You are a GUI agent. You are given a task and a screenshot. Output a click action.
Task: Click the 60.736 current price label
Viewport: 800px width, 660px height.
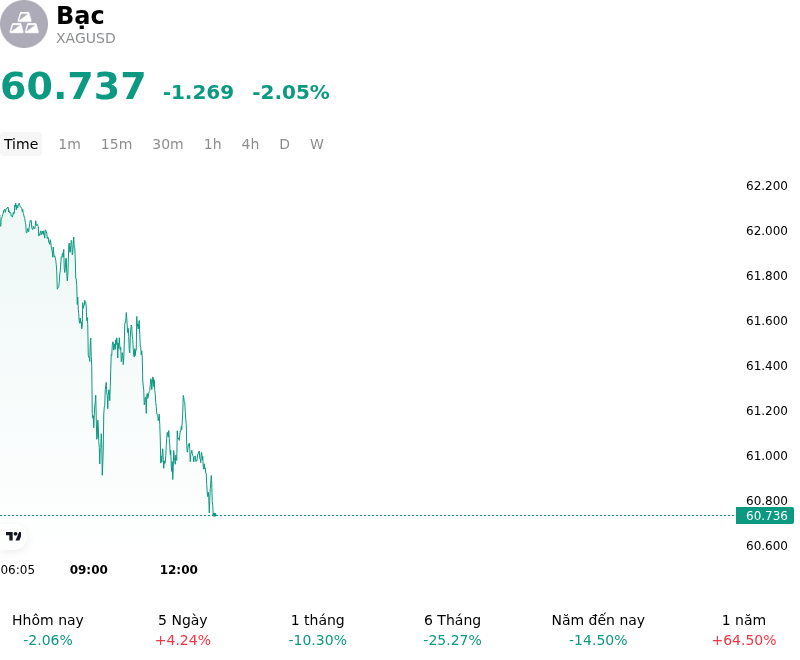tap(765, 516)
